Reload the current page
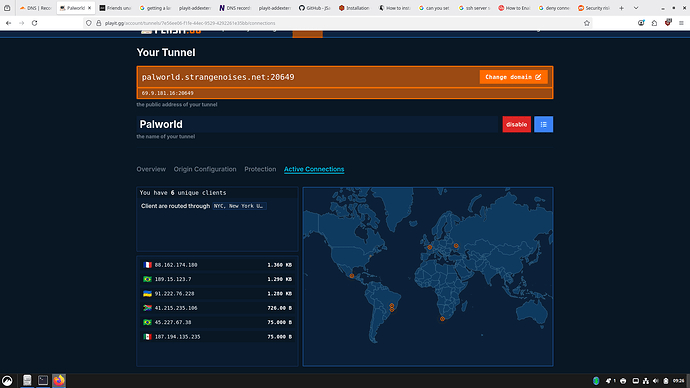This screenshot has width=690, height=388. click(34, 23)
